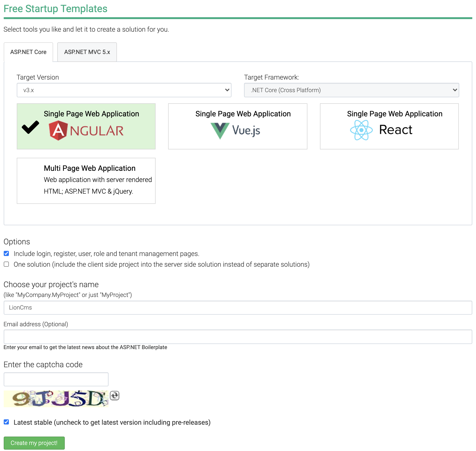Click the black checkmark on Angular card

tap(30, 127)
